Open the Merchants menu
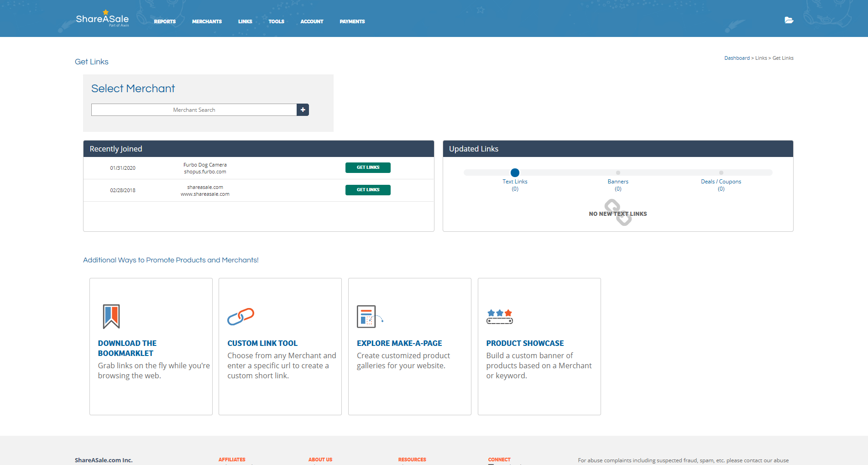Image resolution: width=868 pixels, height=465 pixels. (207, 21)
